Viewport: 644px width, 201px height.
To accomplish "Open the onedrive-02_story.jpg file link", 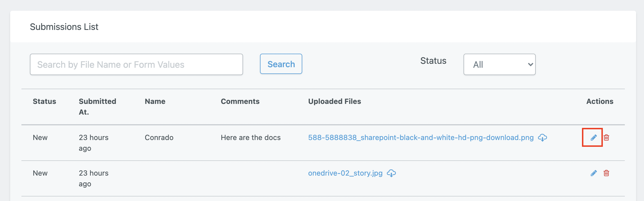I will coord(345,173).
